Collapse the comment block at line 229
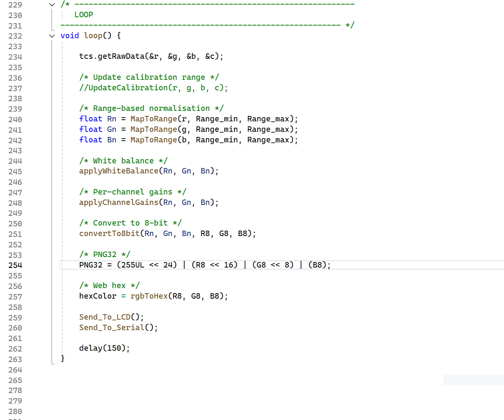This screenshot has width=504, height=420. pos(52,5)
